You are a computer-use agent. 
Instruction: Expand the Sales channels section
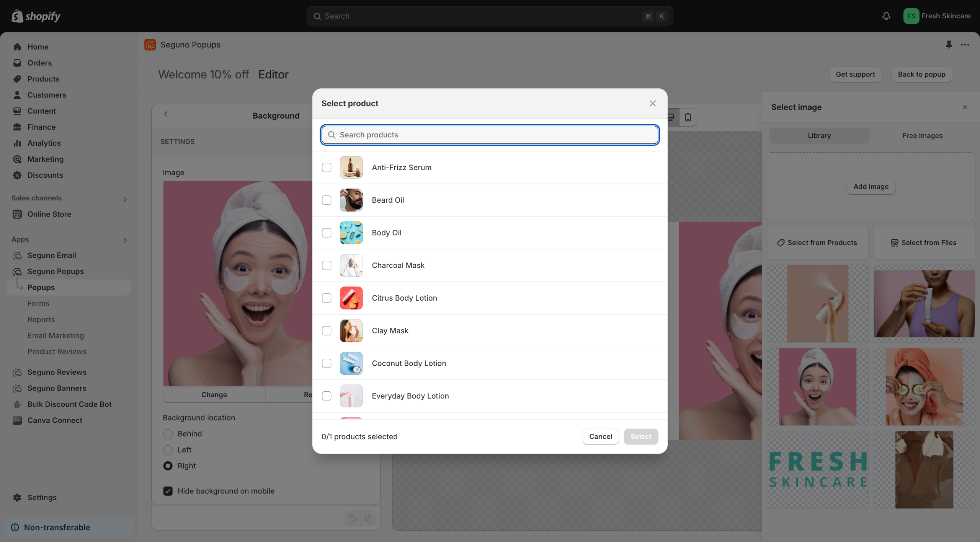(125, 199)
